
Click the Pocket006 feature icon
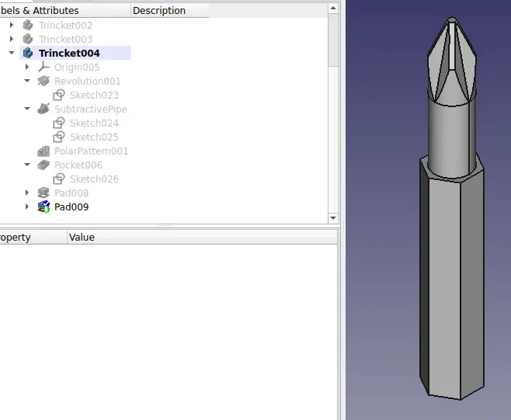(x=43, y=165)
